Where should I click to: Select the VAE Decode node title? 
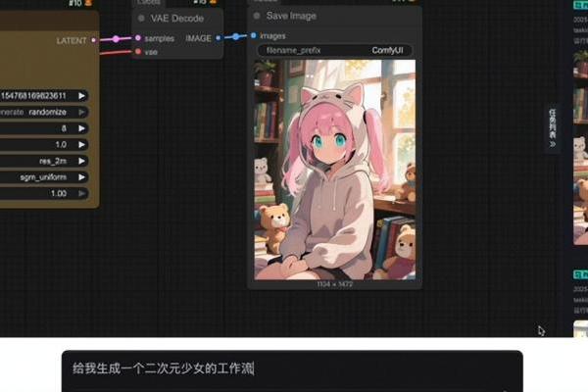pos(177,19)
